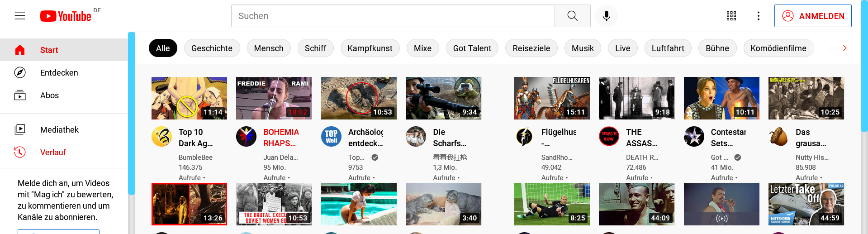The height and width of the screenshot is (234, 868).
Task: Open the Got Talent 10:11 thumbnail
Action: click(721, 98)
